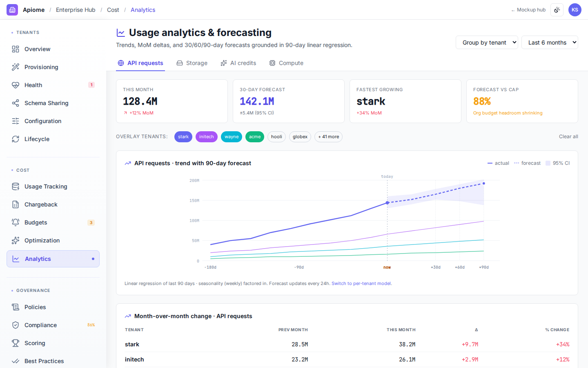
Task: Click the Health heart icon
Action: [16, 85]
